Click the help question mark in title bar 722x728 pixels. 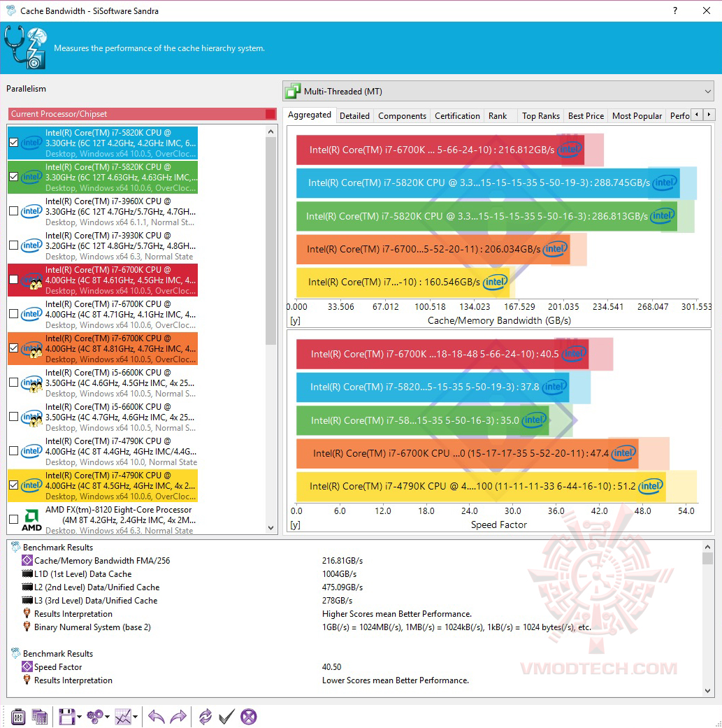tap(675, 10)
